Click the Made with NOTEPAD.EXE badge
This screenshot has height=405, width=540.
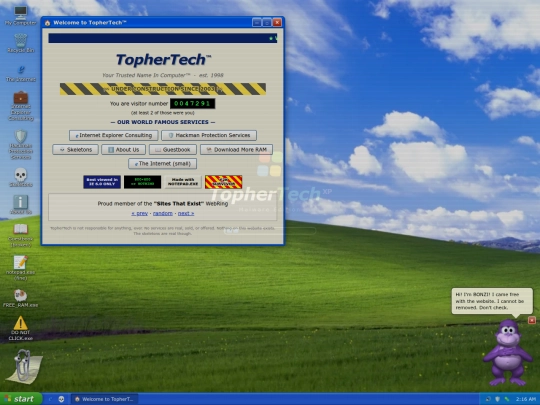(x=183, y=182)
